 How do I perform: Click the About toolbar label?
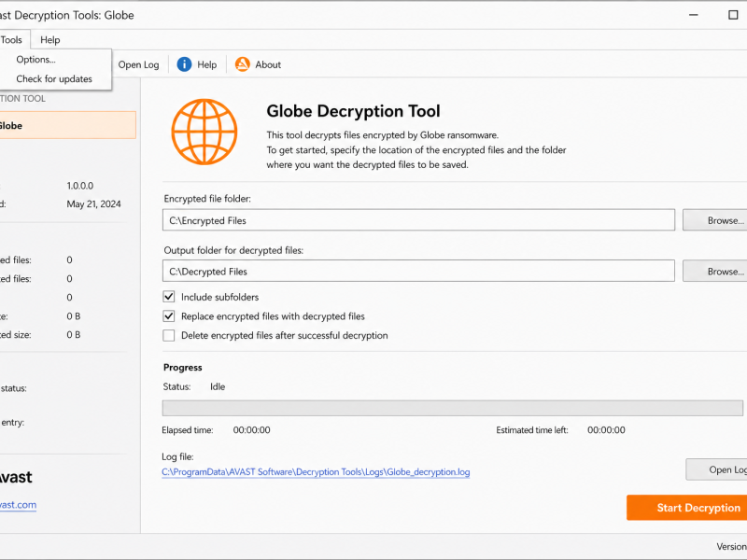pyautogui.click(x=268, y=64)
